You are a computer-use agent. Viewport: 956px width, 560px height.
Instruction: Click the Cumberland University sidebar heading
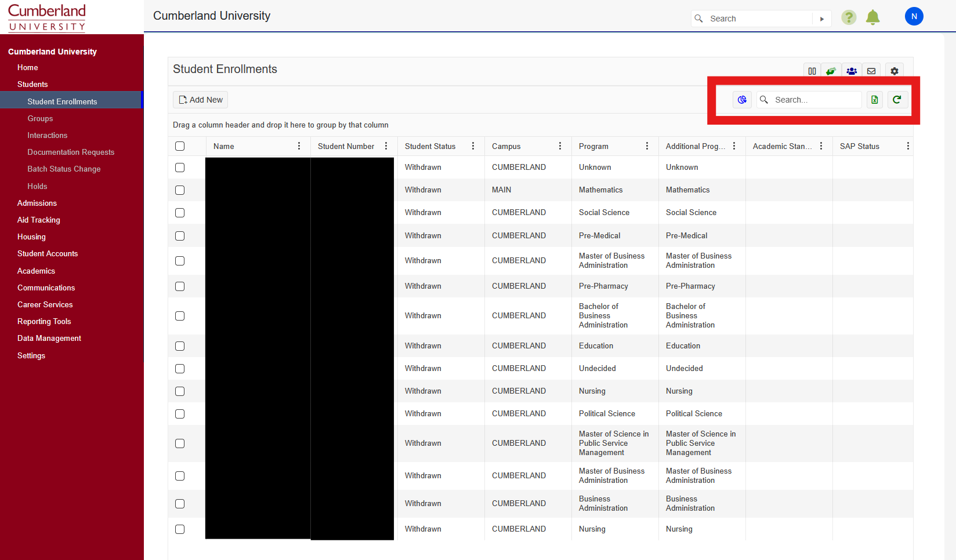(x=52, y=52)
